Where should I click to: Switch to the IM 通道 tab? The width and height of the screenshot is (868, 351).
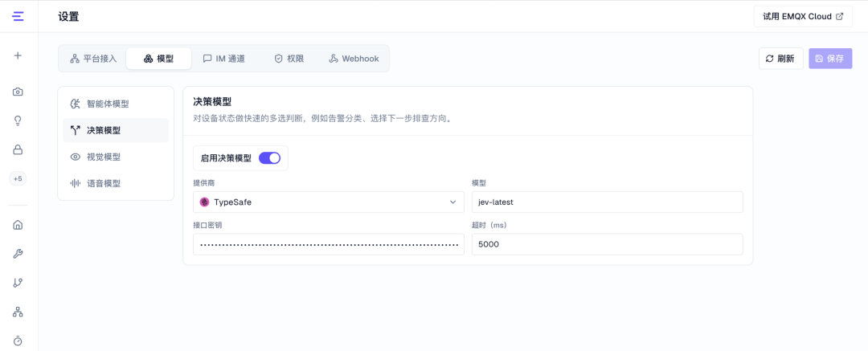(x=223, y=59)
